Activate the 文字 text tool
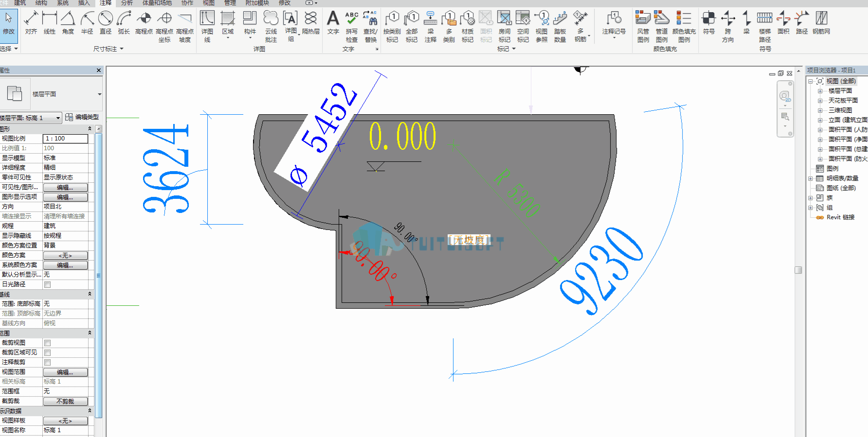868x437 pixels. pos(333,23)
